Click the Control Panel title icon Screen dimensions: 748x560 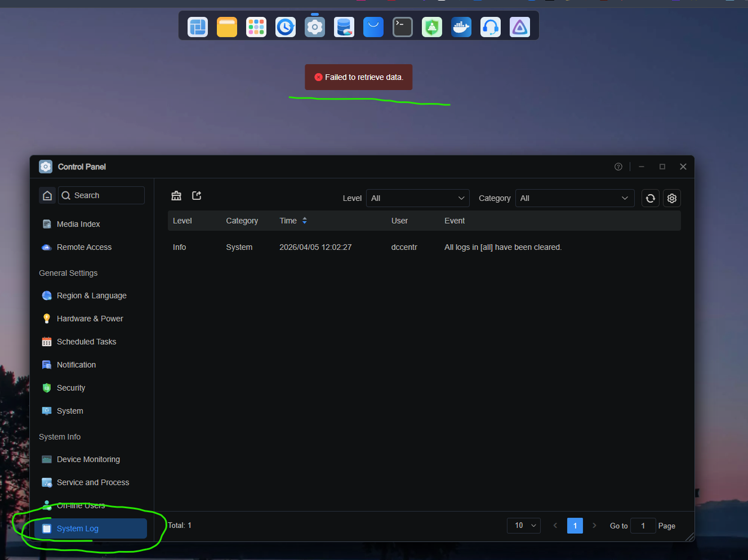[46, 166]
